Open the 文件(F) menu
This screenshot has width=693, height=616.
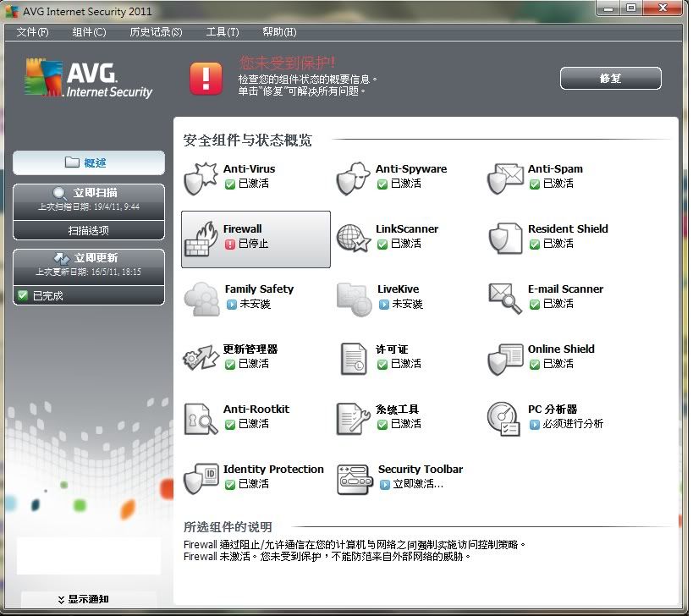(x=32, y=32)
